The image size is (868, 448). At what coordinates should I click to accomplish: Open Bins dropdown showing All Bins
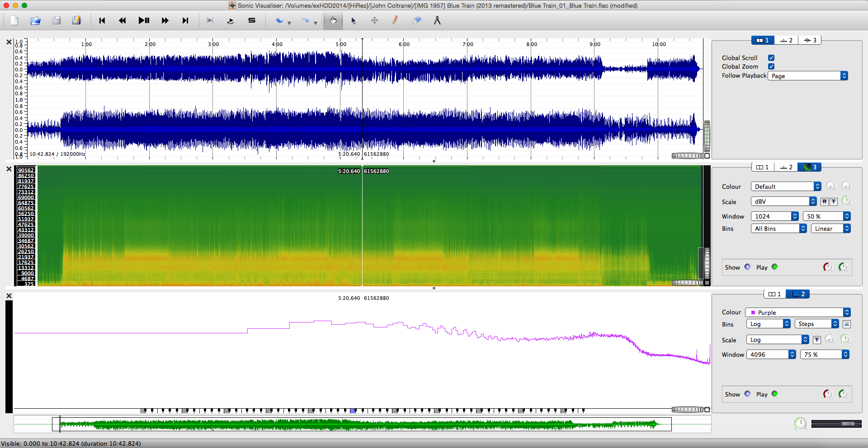779,229
